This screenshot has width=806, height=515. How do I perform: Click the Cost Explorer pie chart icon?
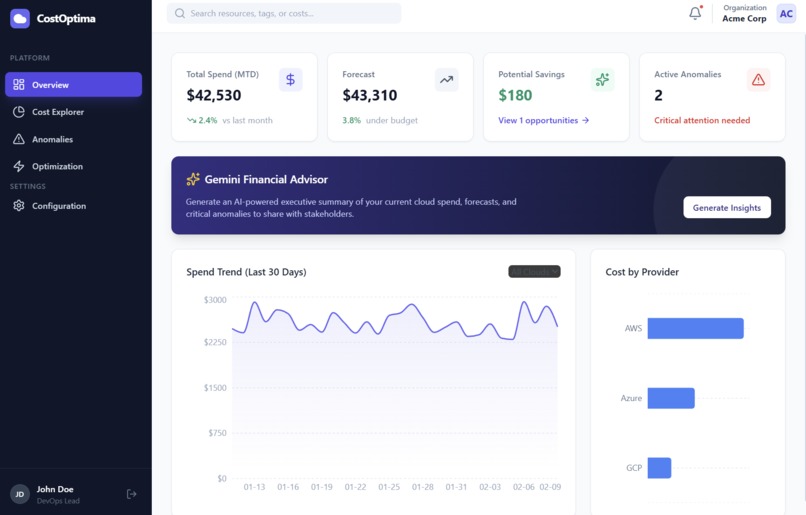[x=19, y=112]
